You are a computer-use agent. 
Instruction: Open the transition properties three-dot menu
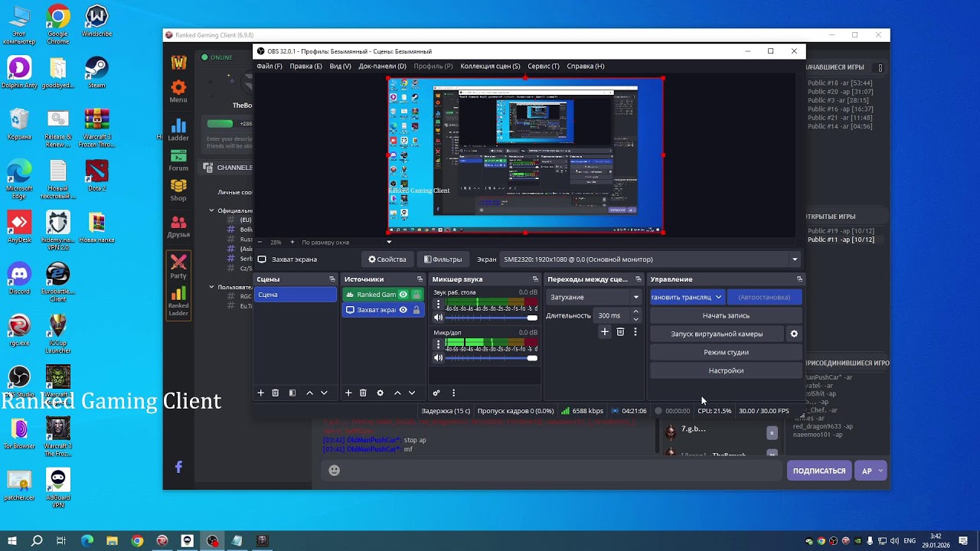[x=635, y=331]
